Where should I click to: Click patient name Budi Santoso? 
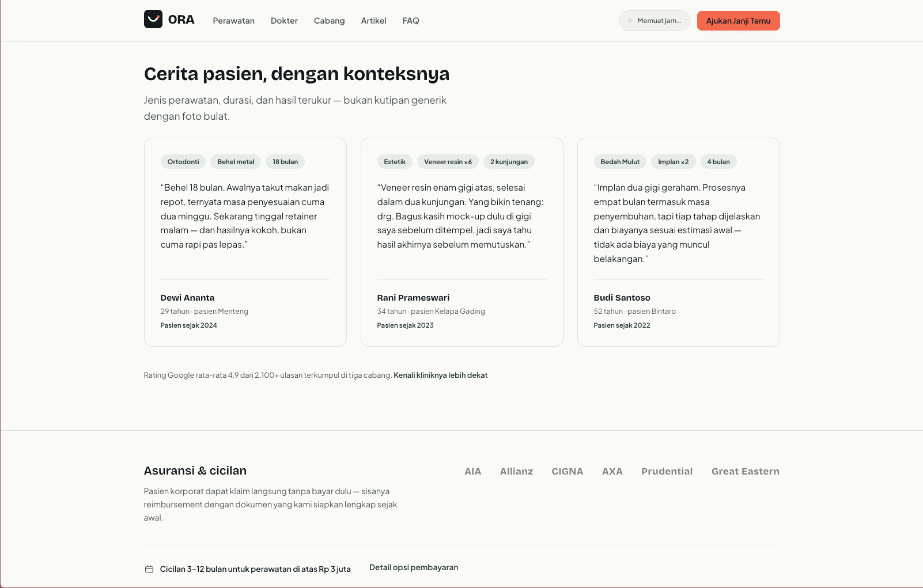coord(622,298)
